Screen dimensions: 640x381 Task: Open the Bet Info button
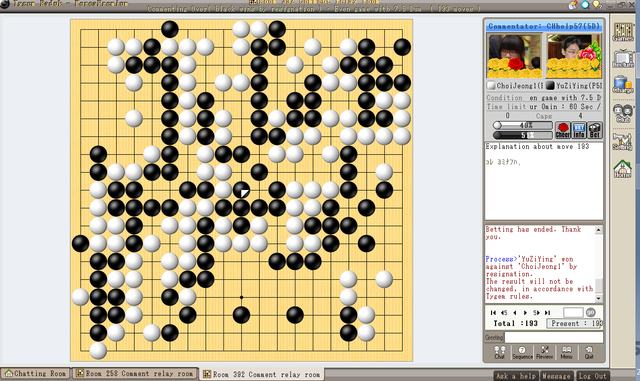[x=579, y=130]
